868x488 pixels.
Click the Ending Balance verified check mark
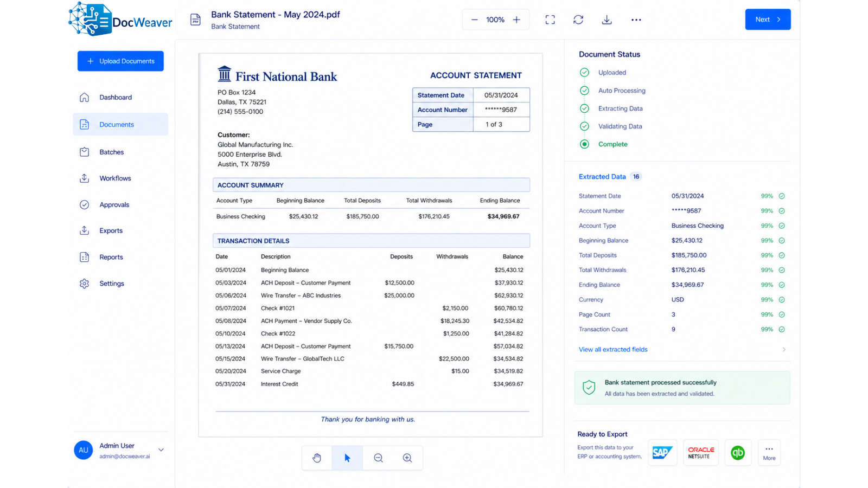point(782,285)
